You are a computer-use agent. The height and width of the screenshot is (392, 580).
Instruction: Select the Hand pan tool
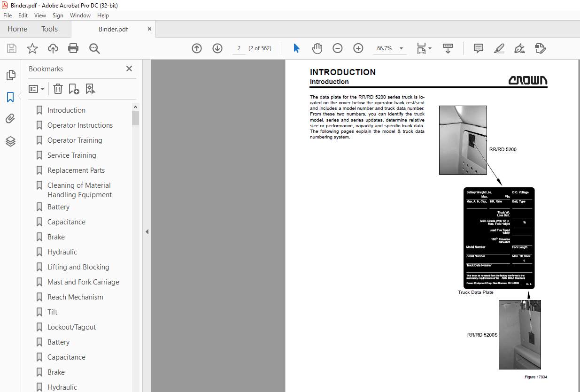click(317, 48)
